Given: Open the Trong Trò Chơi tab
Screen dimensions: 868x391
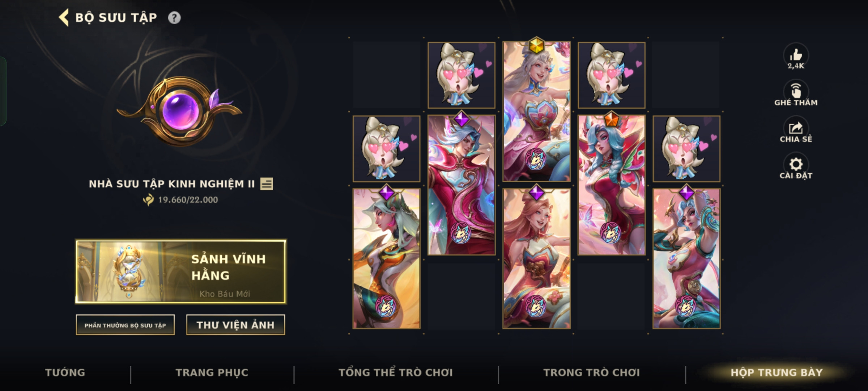Looking at the screenshot, I should (592, 373).
